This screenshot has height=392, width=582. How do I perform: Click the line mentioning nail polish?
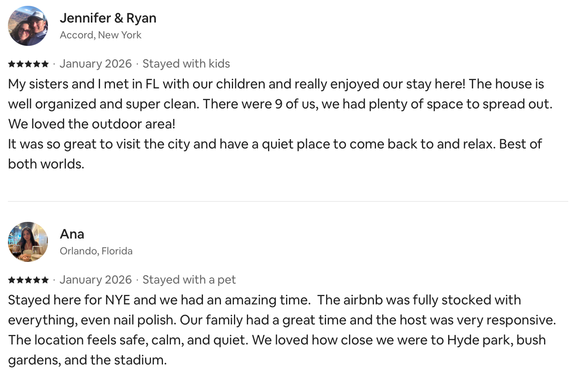(282, 320)
